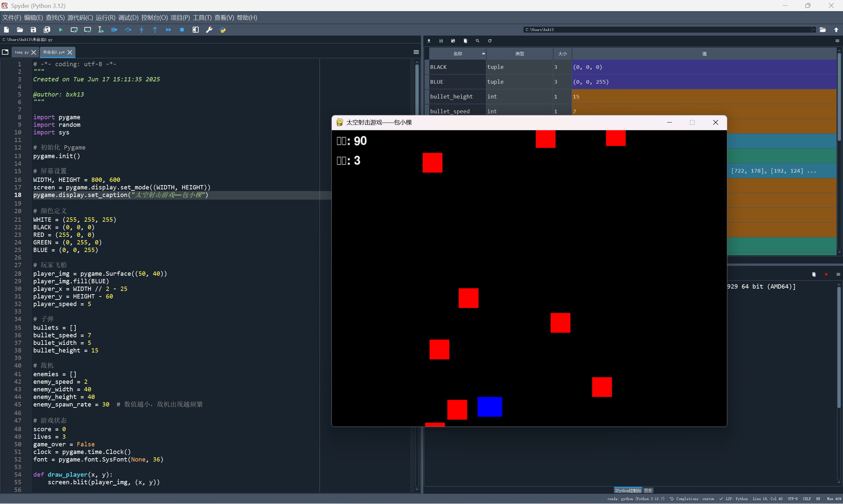Open the 运行(R) menu
This screenshot has height=504, width=843.
coord(105,18)
